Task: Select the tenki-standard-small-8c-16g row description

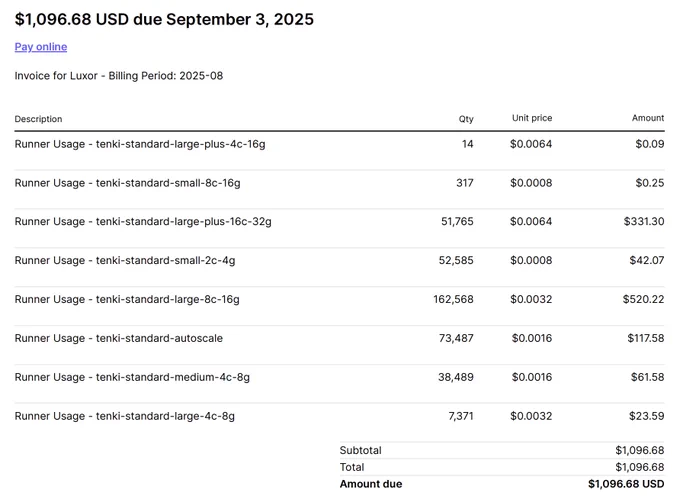Action: tap(128, 183)
